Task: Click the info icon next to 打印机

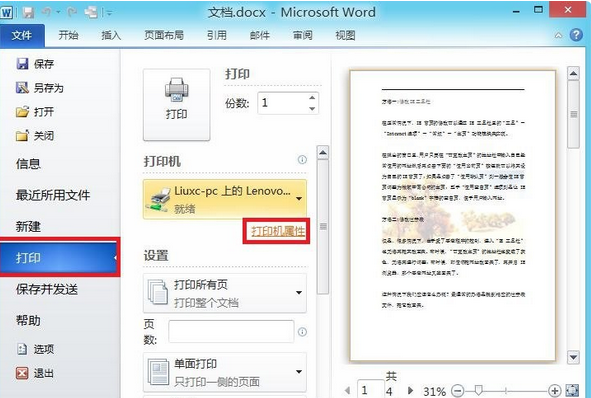Action: [x=302, y=160]
